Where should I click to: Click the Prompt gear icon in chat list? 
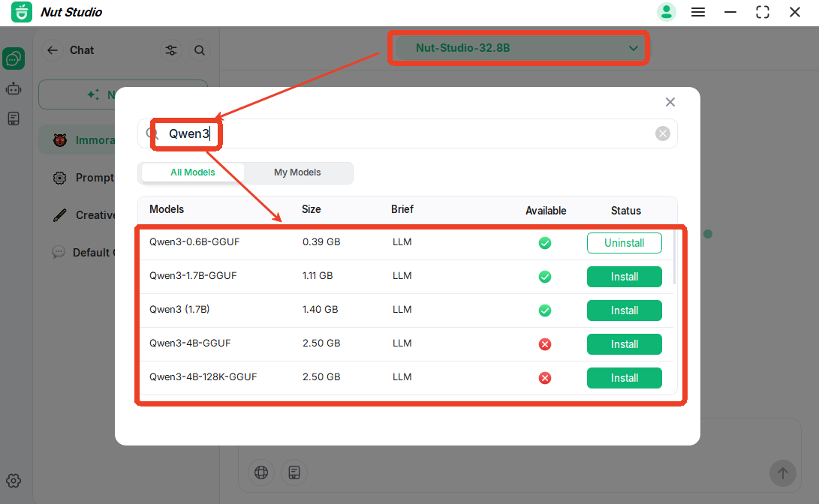60,178
